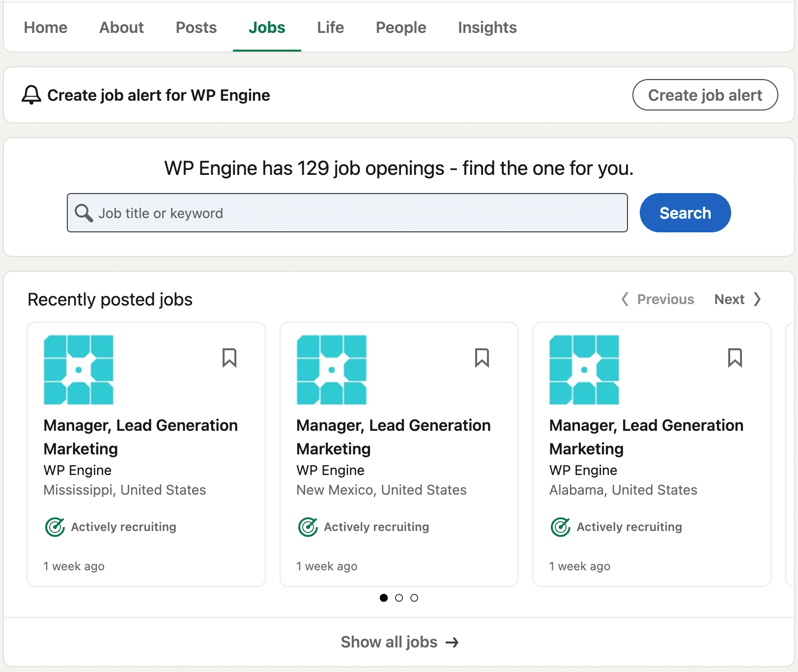Bookmark the New Mexico job posting
Image resolution: width=798 pixels, height=672 pixels.
coord(482,358)
